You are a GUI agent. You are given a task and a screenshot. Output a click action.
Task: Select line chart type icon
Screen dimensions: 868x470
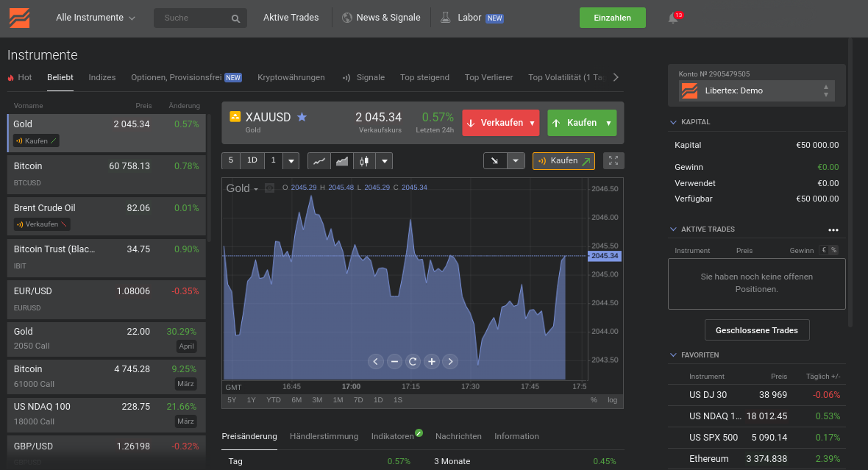pyautogui.click(x=319, y=161)
